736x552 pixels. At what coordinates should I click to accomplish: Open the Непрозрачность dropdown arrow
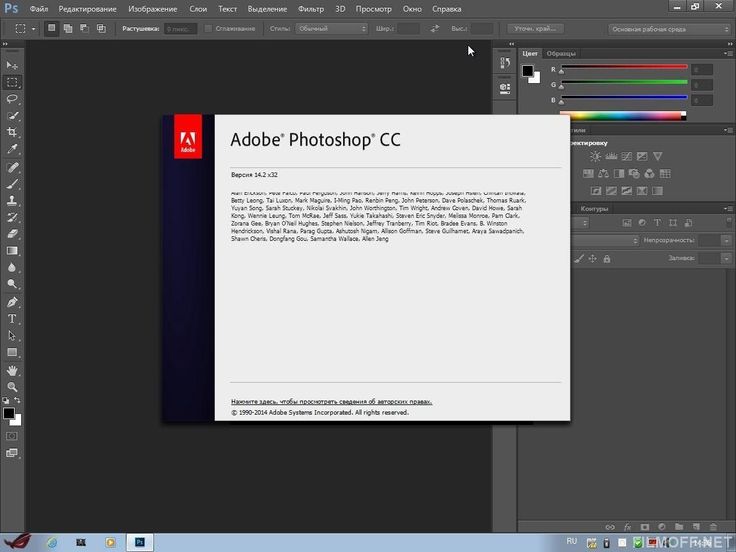(726, 240)
